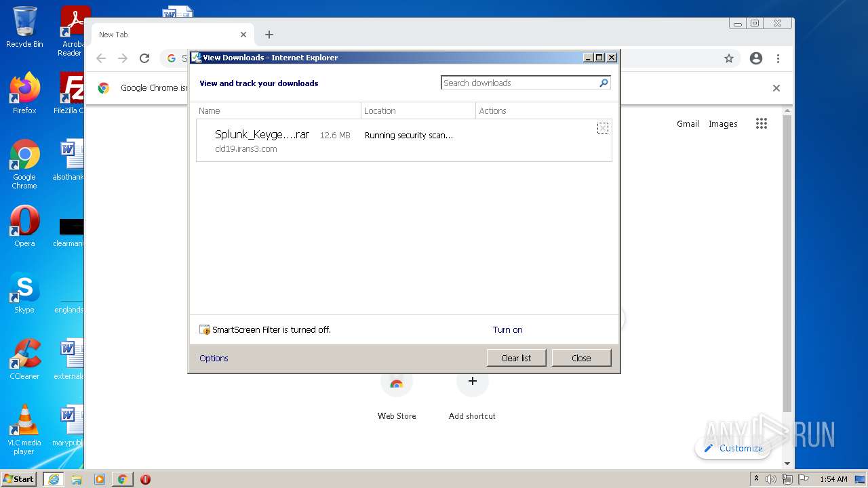Close the View Downloads dialog button
Screen dimensions: 868x488
click(x=581, y=358)
